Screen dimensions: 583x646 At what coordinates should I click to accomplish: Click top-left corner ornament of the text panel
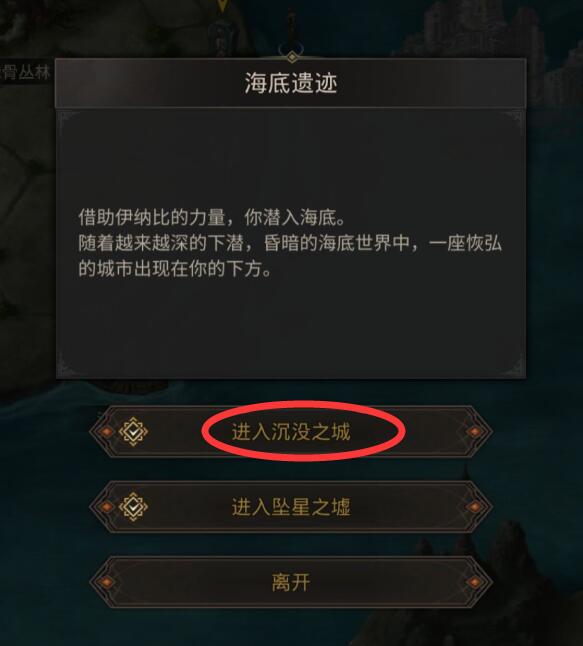pos(67,122)
